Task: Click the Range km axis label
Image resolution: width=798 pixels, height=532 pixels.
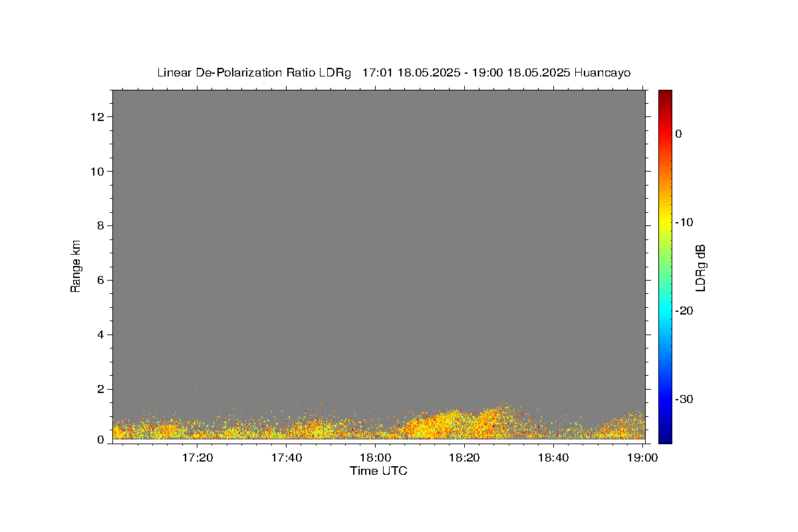Action: (x=76, y=266)
